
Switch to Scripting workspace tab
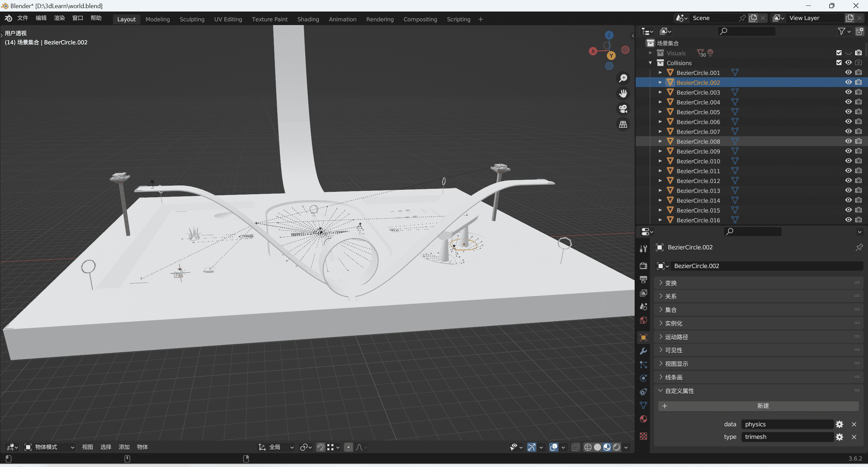pos(458,19)
